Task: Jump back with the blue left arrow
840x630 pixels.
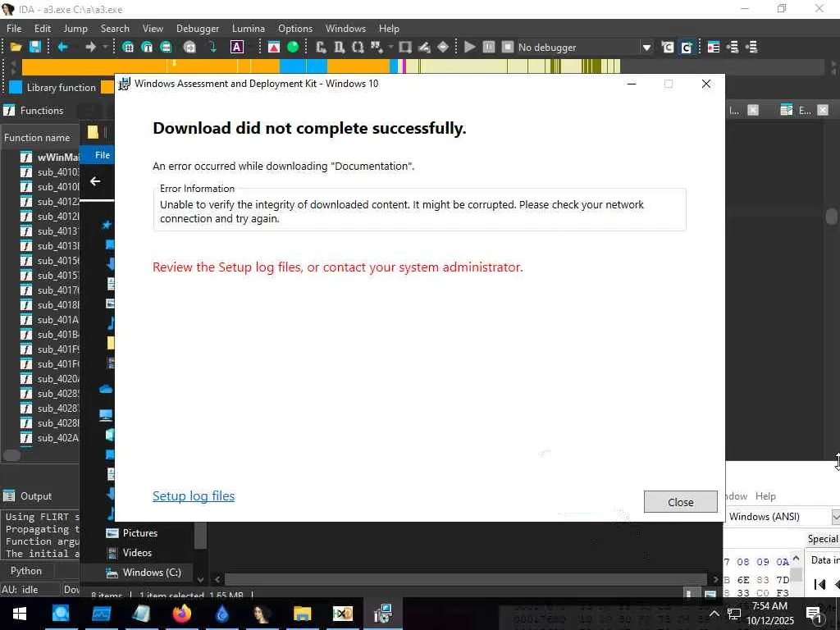Action: click(x=62, y=47)
